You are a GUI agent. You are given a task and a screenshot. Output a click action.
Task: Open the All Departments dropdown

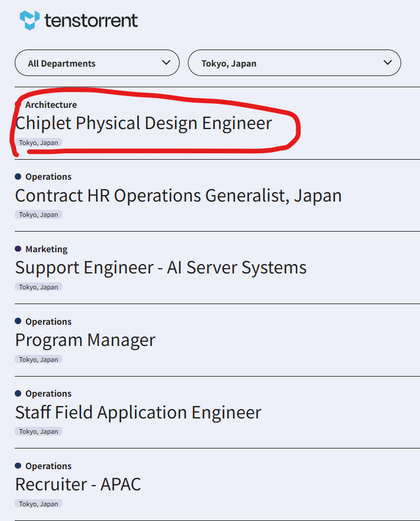[x=97, y=63]
